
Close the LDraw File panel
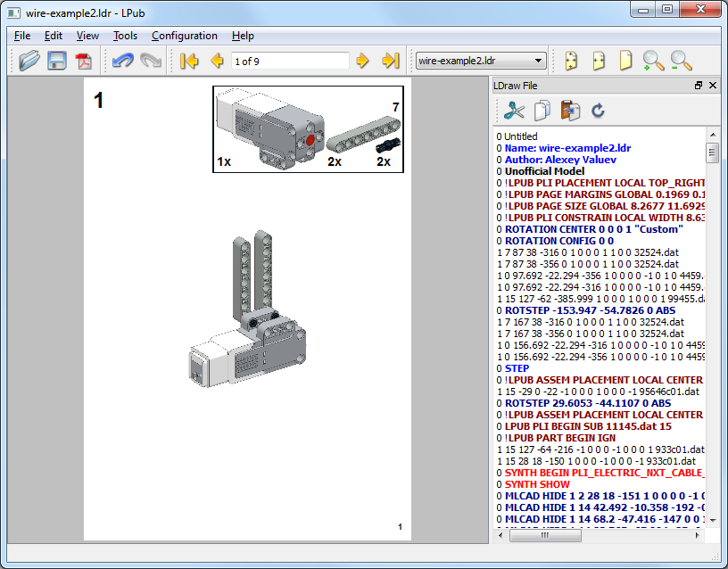pos(713,86)
